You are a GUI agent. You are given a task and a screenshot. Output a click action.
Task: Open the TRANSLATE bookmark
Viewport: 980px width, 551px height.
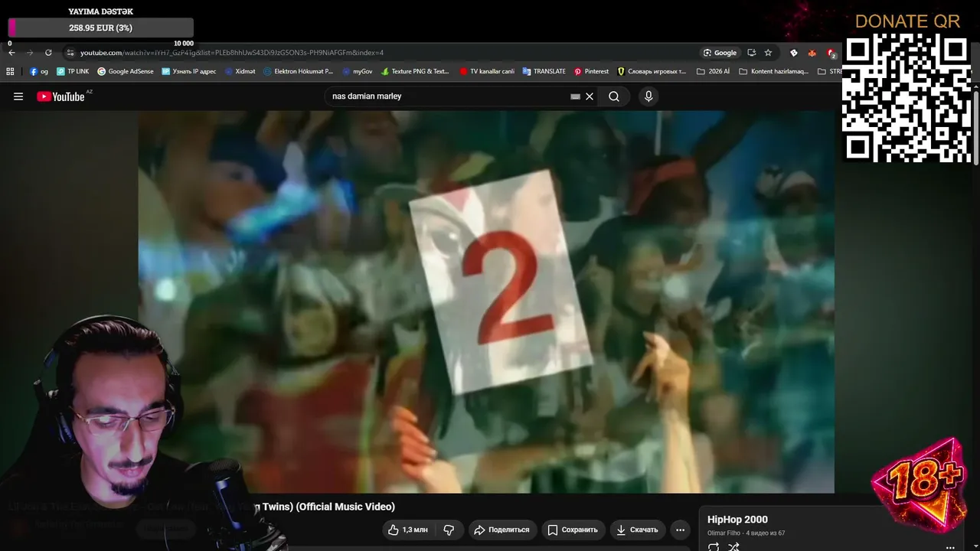(x=544, y=71)
